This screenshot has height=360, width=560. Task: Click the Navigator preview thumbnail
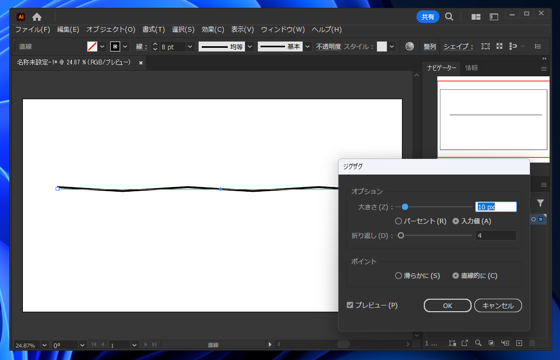tap(493, 119)
